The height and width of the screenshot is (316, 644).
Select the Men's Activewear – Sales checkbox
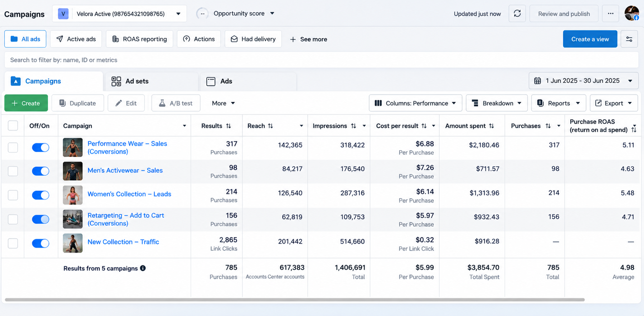coord(13,171)
